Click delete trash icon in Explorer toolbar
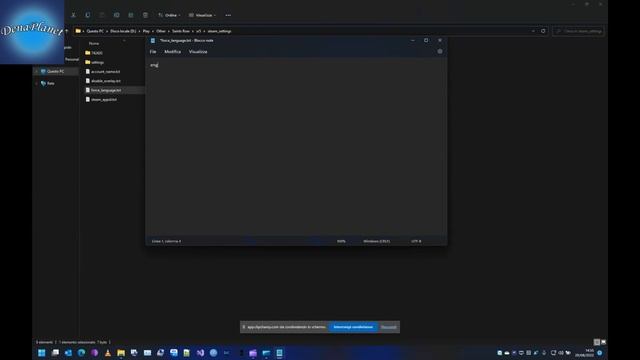Viewport: 640px width, 360px height. click(145, 15)
